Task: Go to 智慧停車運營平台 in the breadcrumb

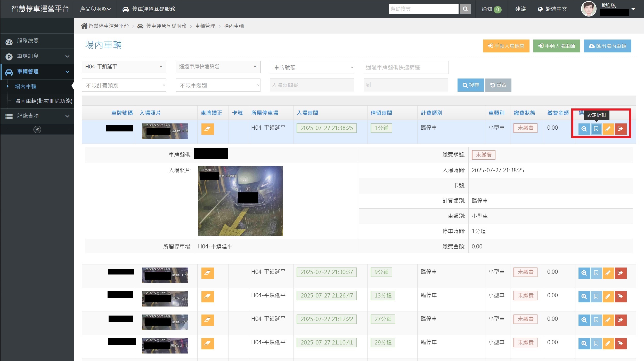Action: click(109, 26)
